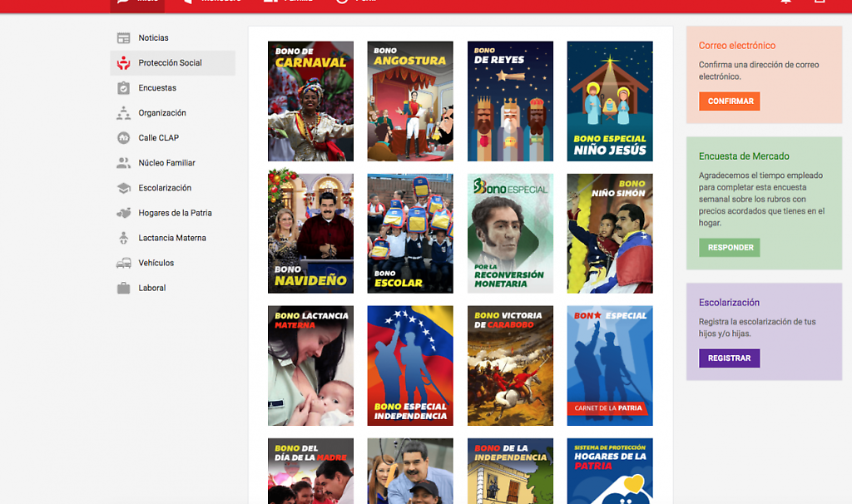Click the Noticias newspaper icon
The height and width of the screenshot is (504, 852).
pyautogui.click(x=123, y=38)
